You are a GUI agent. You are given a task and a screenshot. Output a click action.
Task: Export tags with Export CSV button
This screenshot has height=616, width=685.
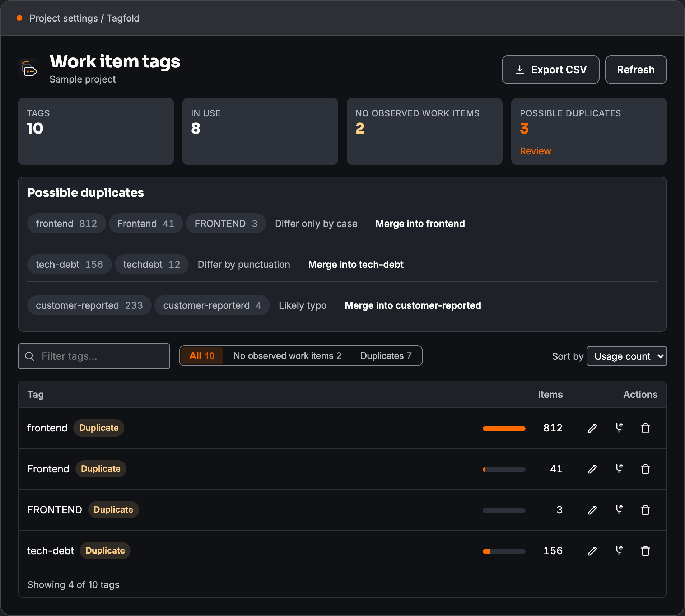click(x=550, y=70)
